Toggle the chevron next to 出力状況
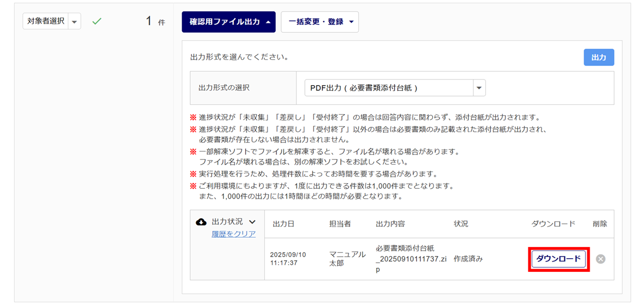This screenshot has width=644, height=305. [x=252, y=222]
